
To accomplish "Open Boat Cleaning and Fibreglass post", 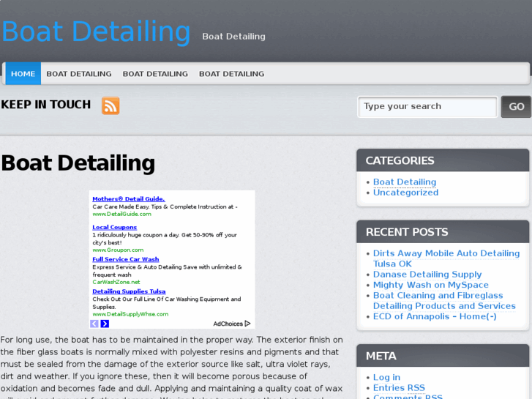I will pos(444,300).
